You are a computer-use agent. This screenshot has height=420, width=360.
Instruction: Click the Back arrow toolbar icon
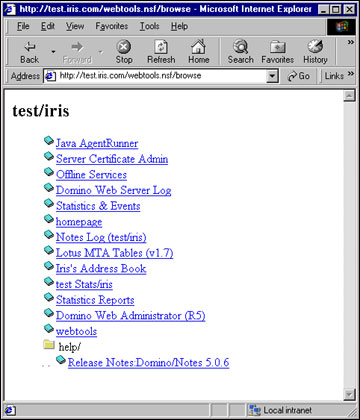30,47
